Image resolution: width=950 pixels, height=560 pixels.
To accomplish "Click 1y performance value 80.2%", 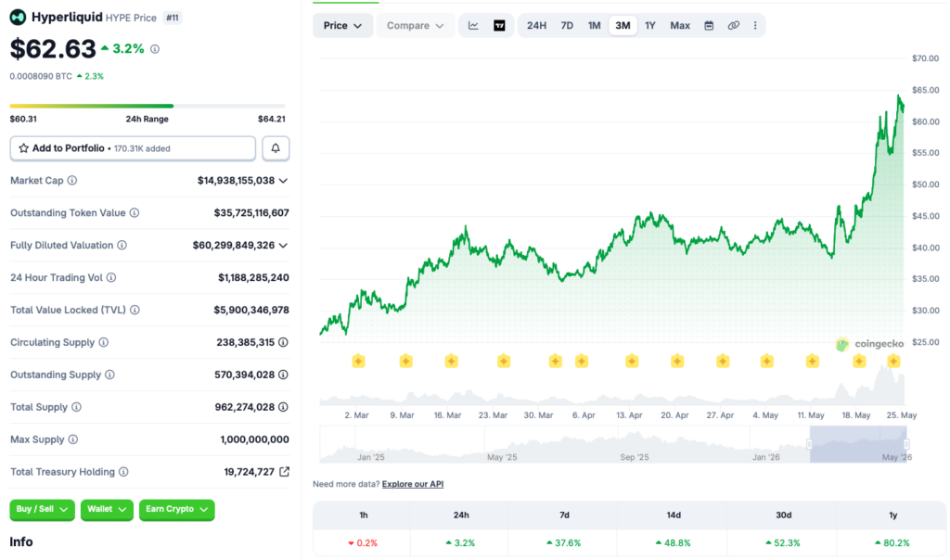I will [892, 543].
